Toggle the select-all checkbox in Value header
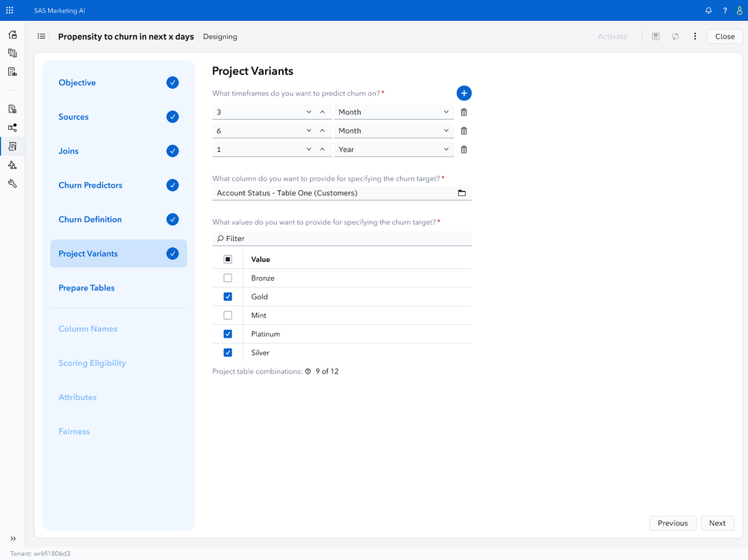The width and height of the screenshot is (748, 560). point(228,259)
